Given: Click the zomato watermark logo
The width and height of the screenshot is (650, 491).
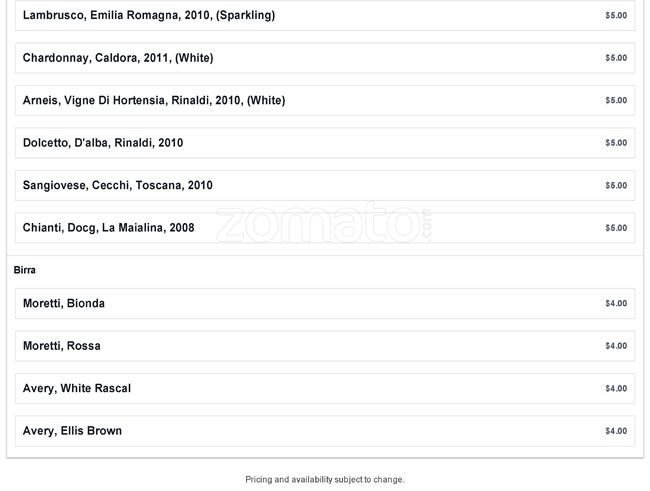Looking at the screenshot, I should click(325, 224).
